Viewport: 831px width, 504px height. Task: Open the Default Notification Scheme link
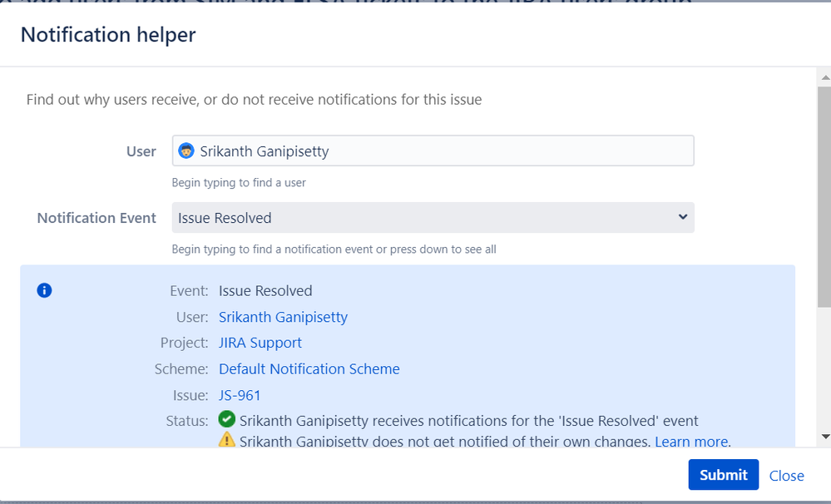pos(309,369)
